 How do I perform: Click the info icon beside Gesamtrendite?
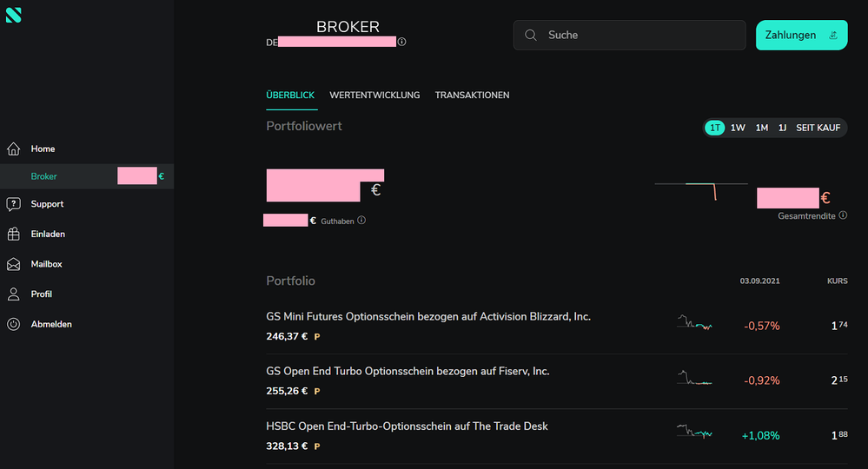point(843,215)
